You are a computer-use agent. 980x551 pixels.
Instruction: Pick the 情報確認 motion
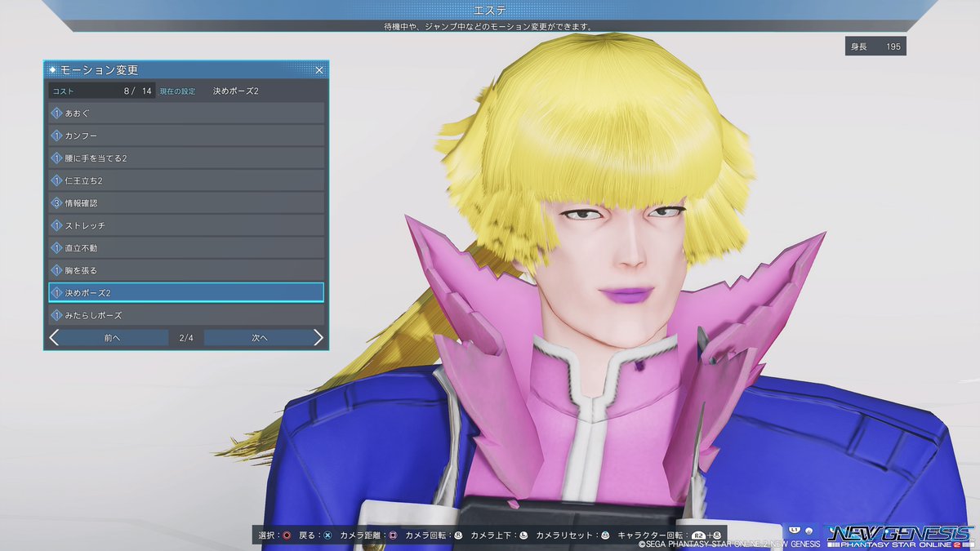186,202
